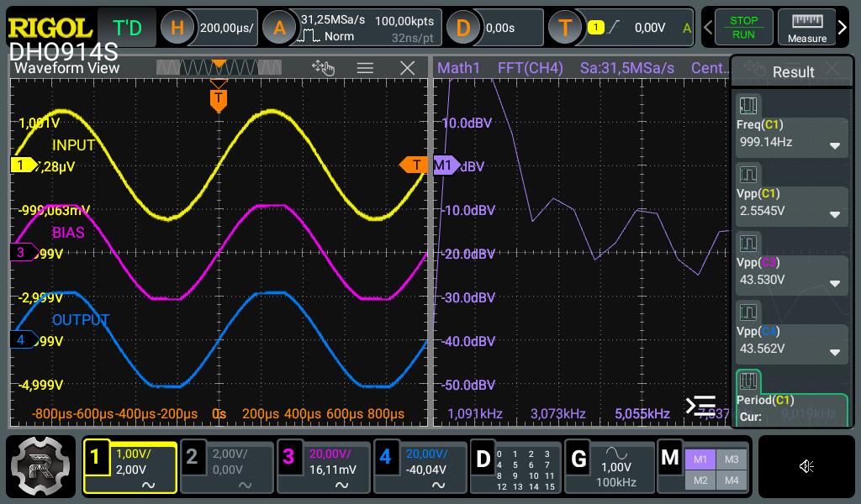Screen dimensions: 861x504
Task: Click the waveform move/touch hand icon
Action: tap(323, 68)
